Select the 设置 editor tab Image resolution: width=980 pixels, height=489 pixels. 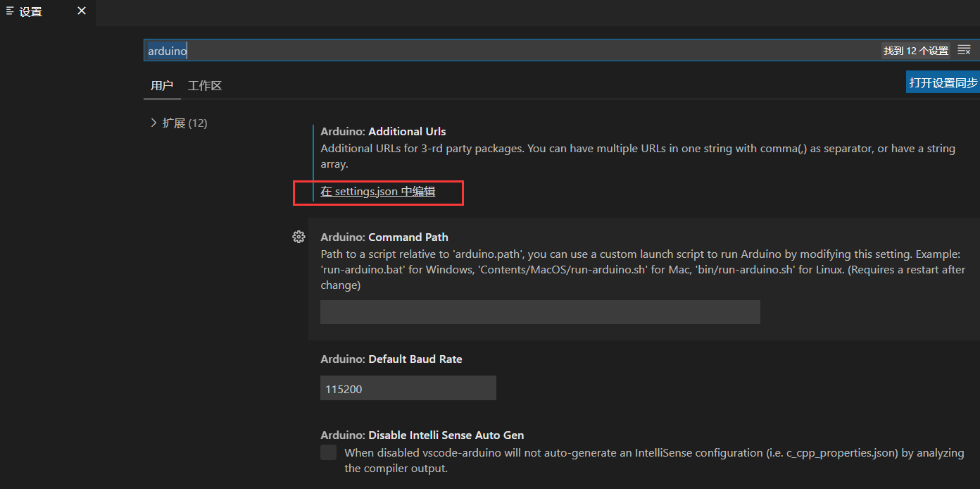(32, 11)
